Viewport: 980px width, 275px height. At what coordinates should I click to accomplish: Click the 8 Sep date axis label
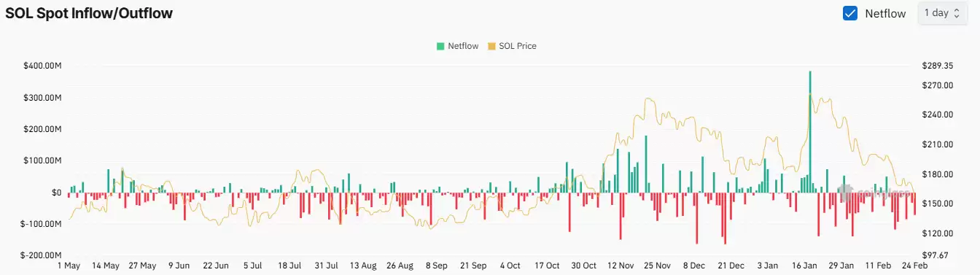[x=437, y=266]
